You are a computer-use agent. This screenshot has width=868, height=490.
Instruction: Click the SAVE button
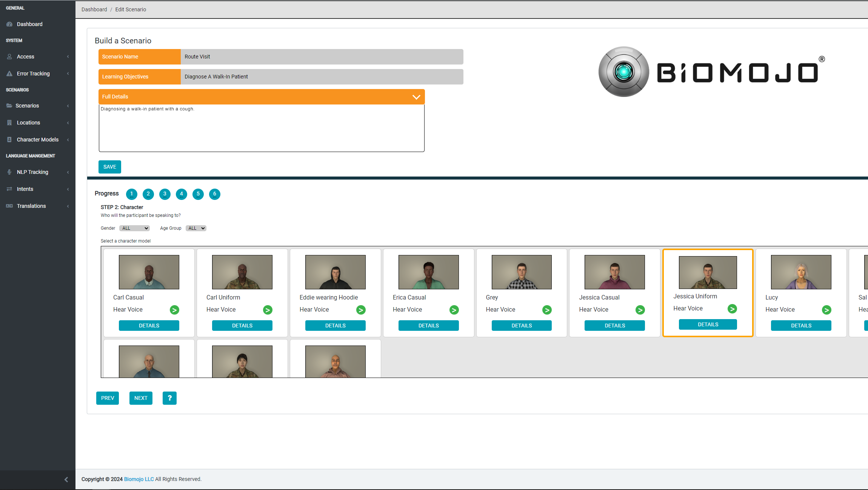110,167
